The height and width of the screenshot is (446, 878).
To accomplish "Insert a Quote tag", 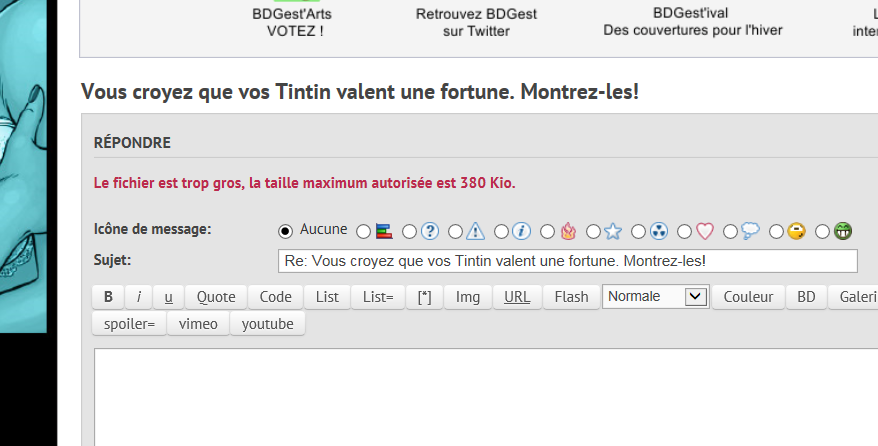I will pos(216,297).
